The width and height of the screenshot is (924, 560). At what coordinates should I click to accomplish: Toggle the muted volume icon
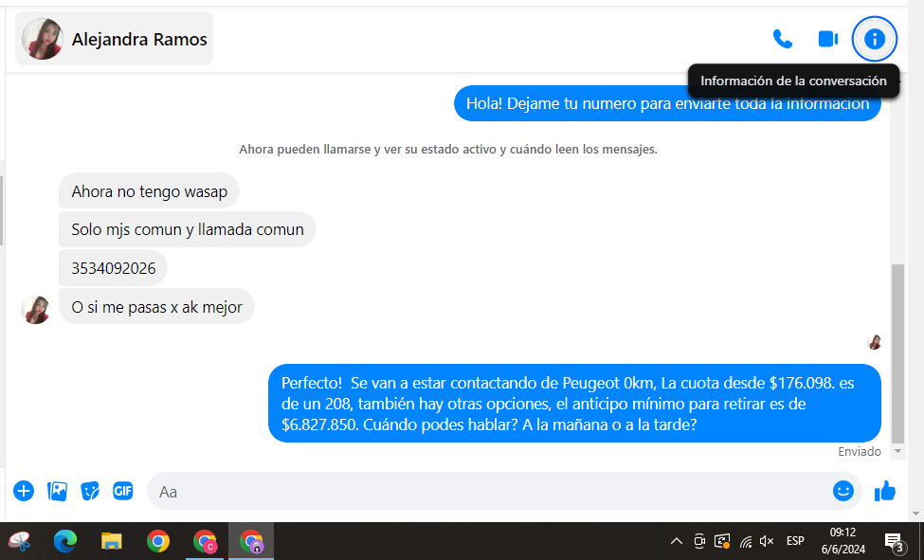(x=767, y=541)
